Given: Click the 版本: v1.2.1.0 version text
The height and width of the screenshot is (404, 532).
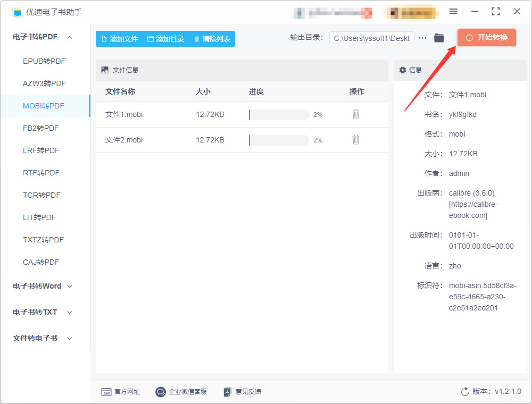Looking at the screenshot, I should (x=497, y=391).
